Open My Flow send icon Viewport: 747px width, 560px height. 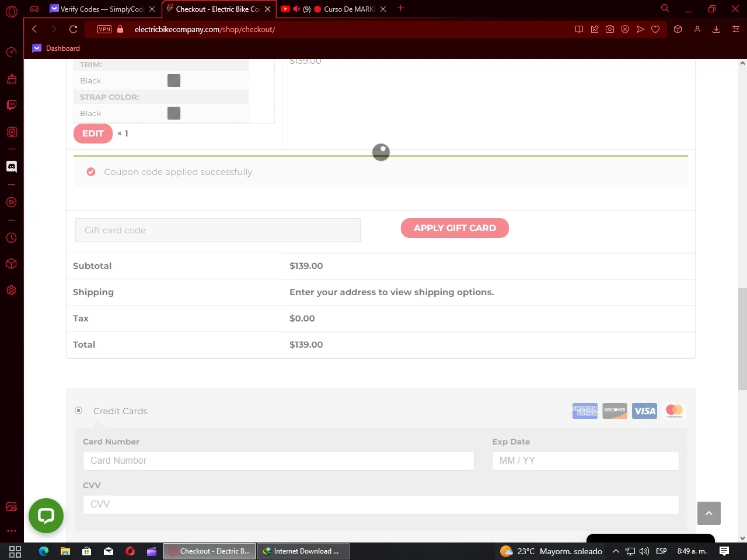click(640, 29)
